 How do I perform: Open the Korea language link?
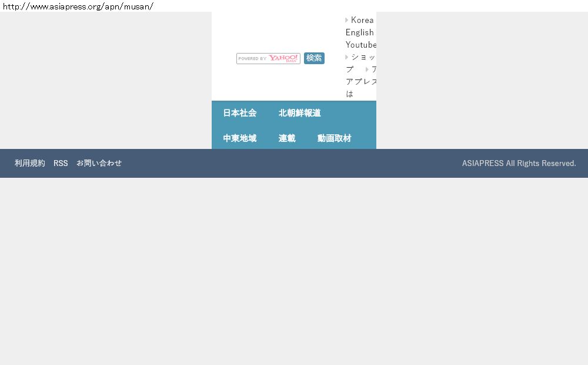[x=362, y=20]
